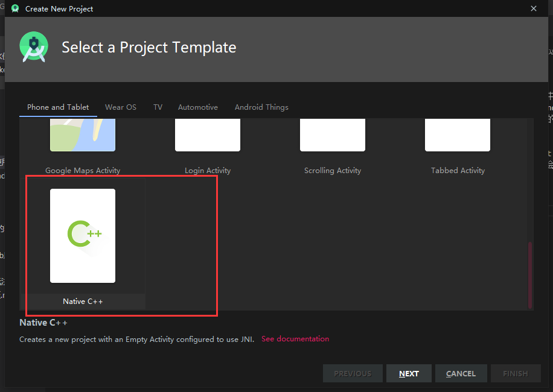
Task: Click the Native C++ label text
Action: tap(83, 302)
